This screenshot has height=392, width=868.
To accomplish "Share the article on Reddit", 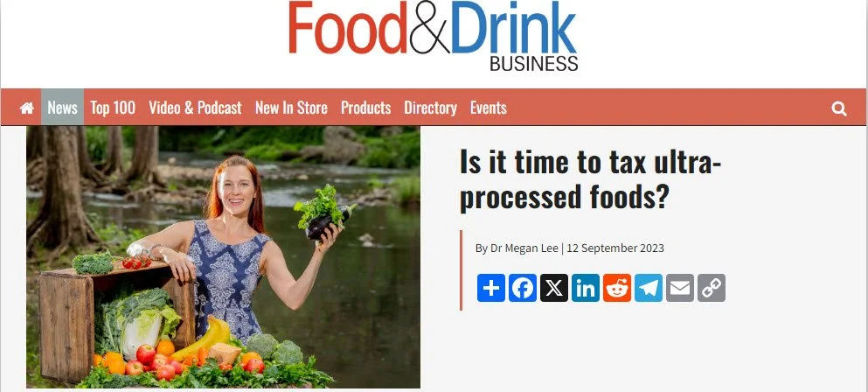I will [617, 288].
